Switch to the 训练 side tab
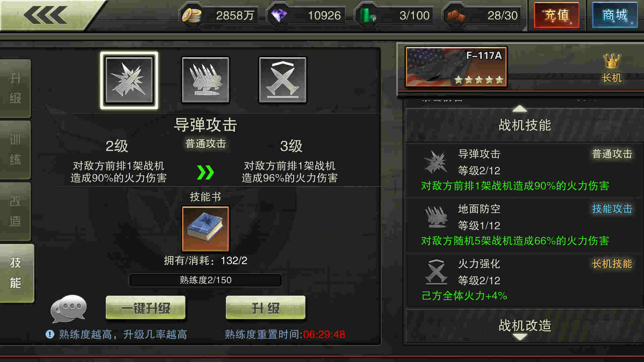 (x=15, y=150)
